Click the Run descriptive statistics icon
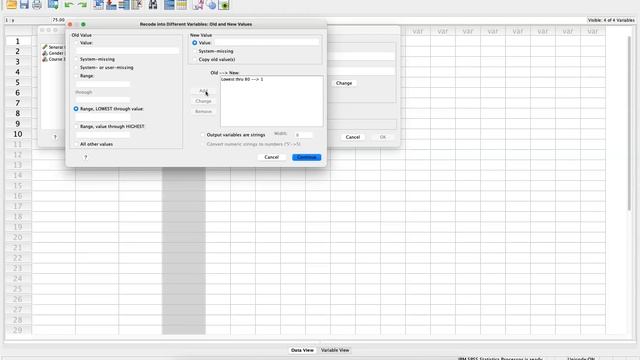The image size is (640, 360). (137, 4)
